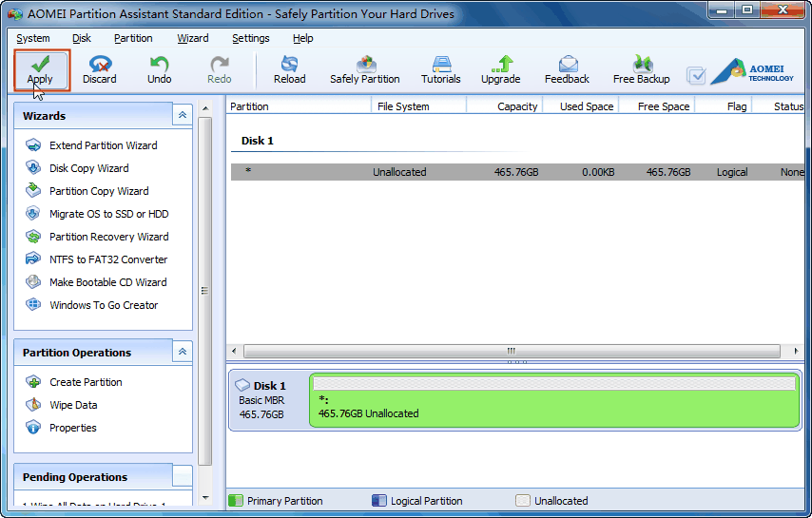Sort by Status column header
This screenshot has width=812, height=518.
(x=779, y=106)
